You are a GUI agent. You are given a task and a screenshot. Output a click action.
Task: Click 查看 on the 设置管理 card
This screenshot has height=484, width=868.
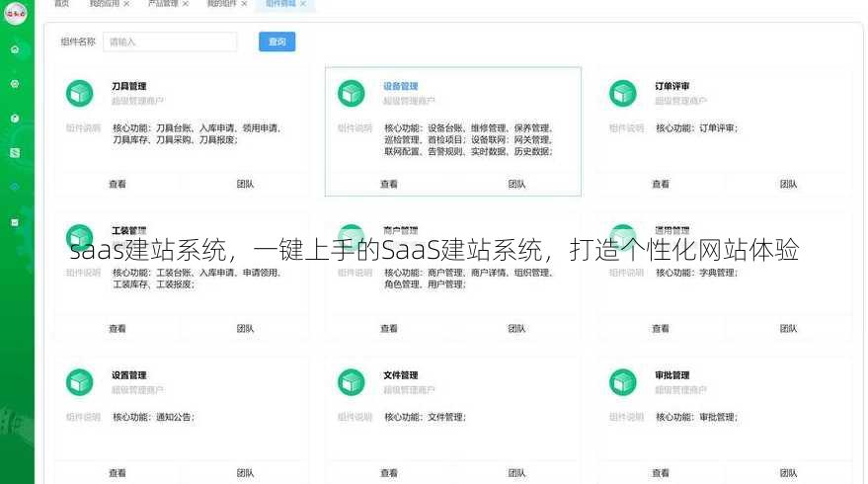pyautogui.click(x=118, y=473)
